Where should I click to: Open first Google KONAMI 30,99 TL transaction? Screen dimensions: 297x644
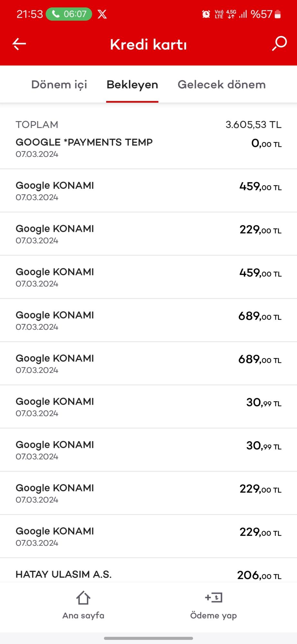[x=148, y=407]
